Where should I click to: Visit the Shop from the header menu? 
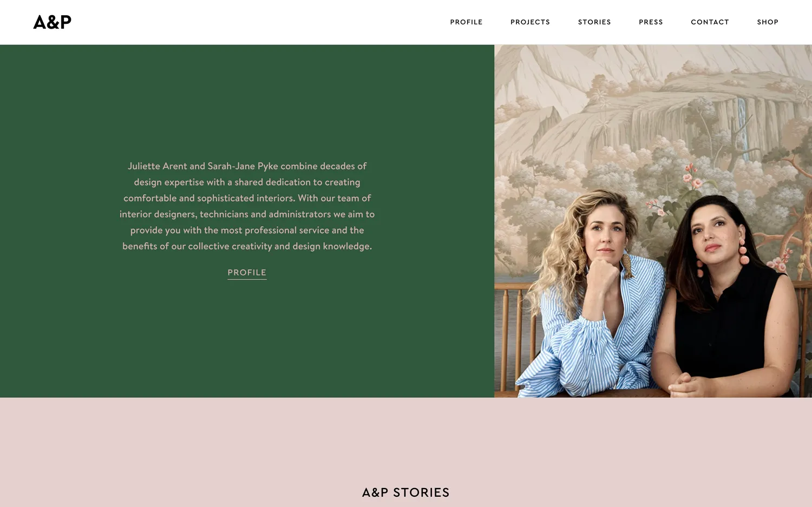768,22
